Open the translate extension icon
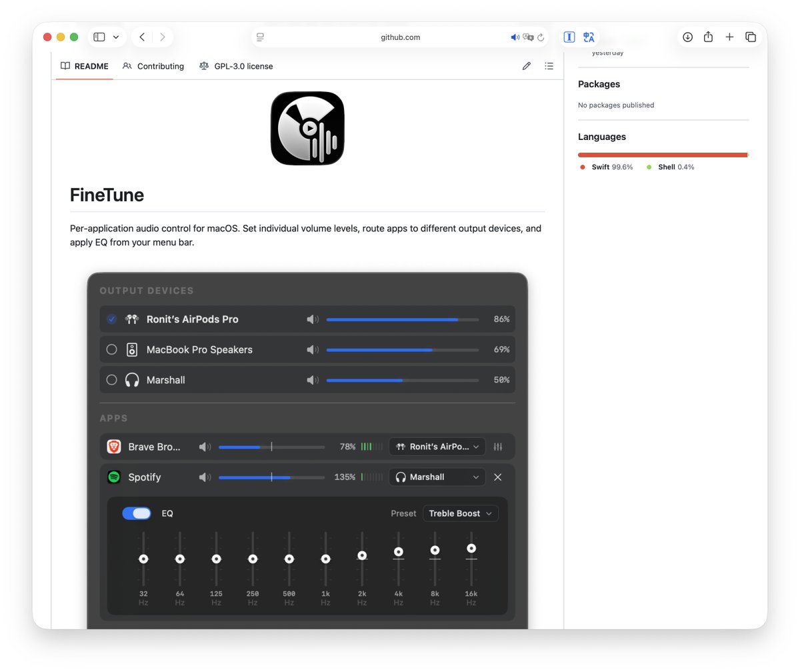This screenshot has width=800, height=672. [589, 37]
